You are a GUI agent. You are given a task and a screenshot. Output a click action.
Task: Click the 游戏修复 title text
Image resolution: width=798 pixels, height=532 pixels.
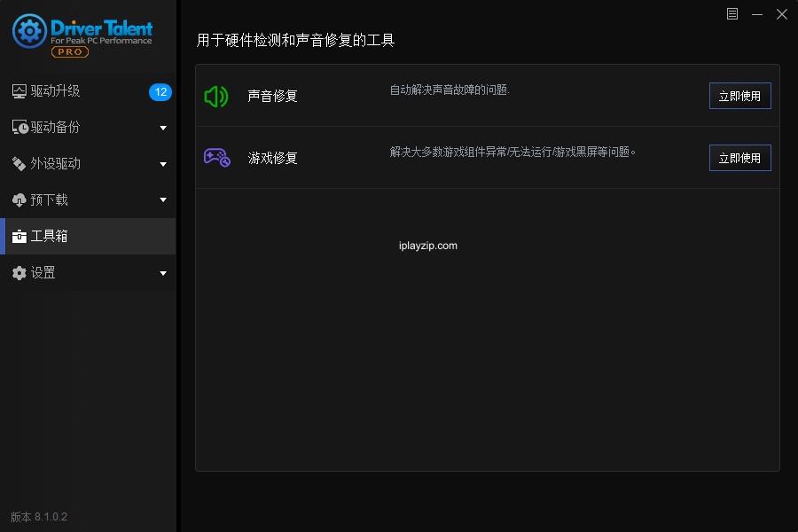(272, 158)
